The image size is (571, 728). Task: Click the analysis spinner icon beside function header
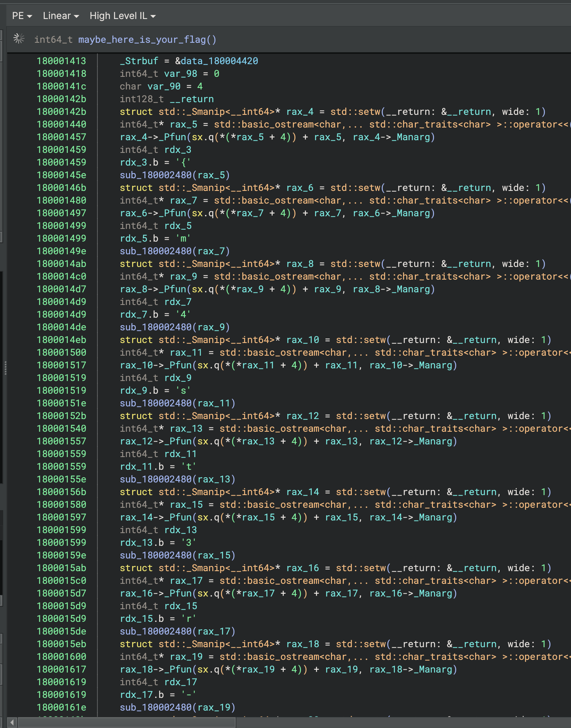tap(19, 39)
